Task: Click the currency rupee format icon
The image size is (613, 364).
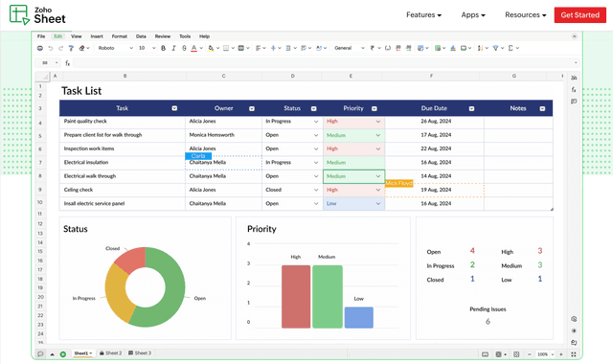Action: 373,48
